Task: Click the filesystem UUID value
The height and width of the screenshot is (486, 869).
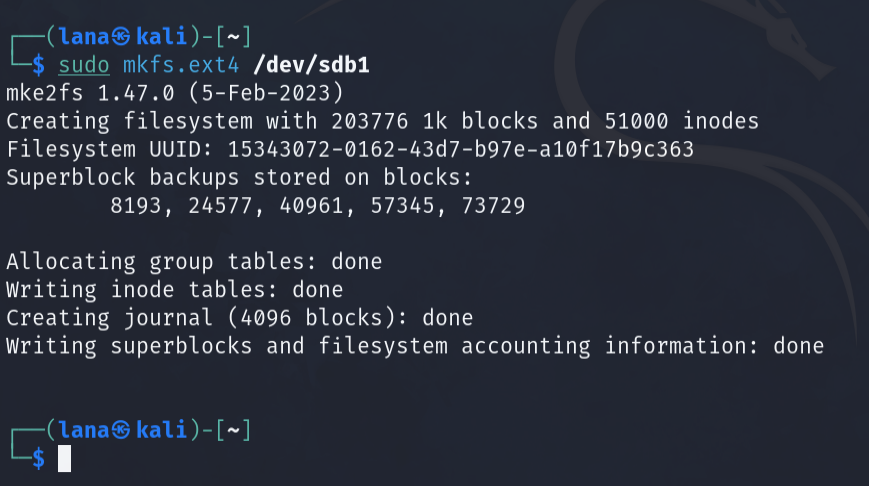Action: pyautogui.click(x=461, y=150)
